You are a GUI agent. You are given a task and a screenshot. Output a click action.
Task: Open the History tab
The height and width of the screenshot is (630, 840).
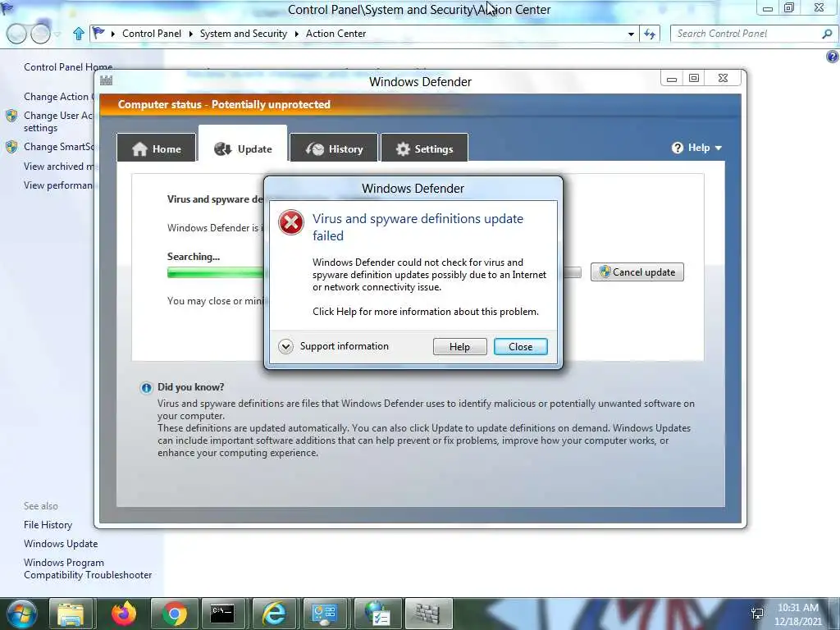click(334, 149)
